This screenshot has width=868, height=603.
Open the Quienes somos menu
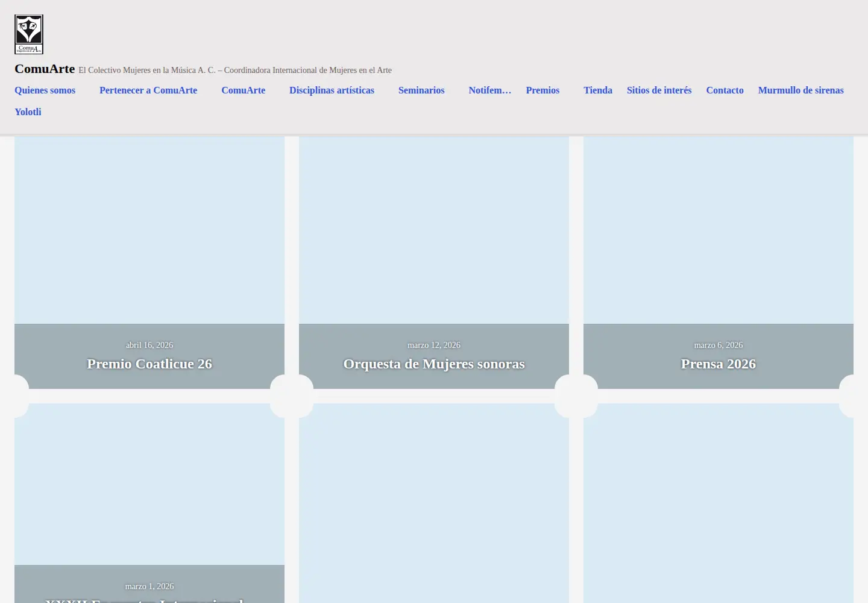[45, 90]
